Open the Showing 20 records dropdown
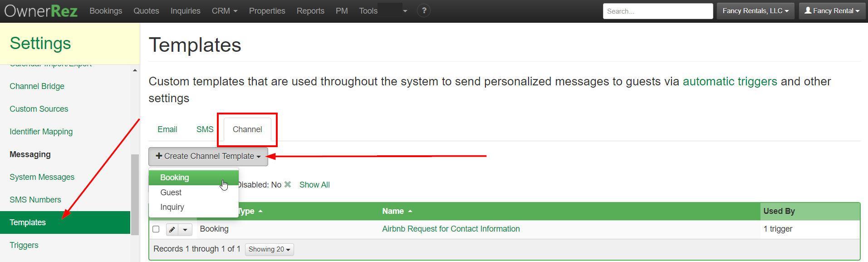Image resolution: width=868 pixels, height=262 pixels. 269,249
